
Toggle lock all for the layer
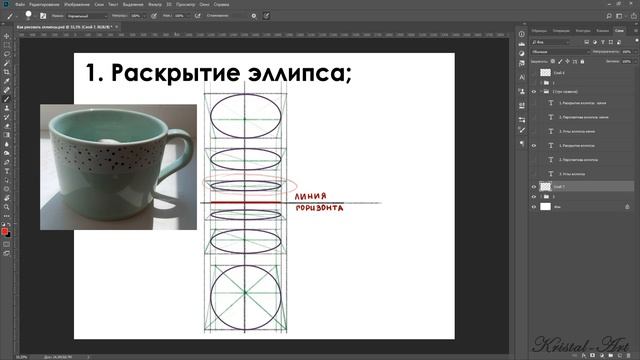click(582, 62)
